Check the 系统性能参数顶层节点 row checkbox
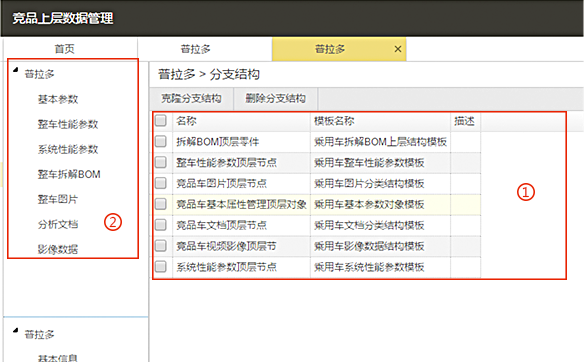 [161, 266]
